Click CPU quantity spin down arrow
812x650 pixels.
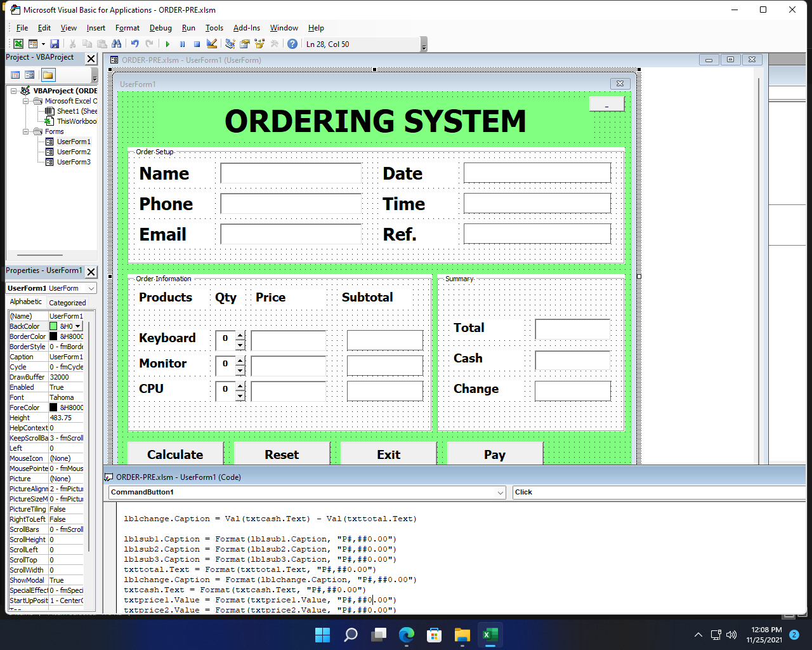(x=240, y=395)
